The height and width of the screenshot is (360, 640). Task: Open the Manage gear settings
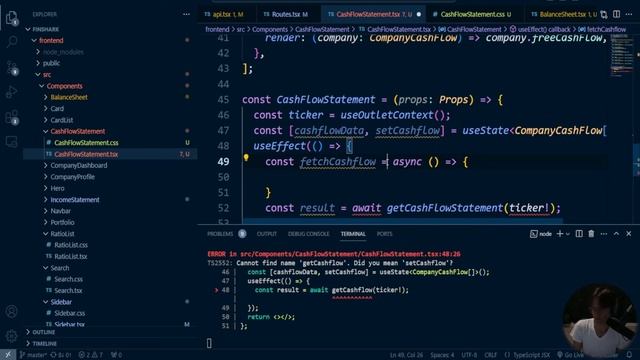click(x=11, y=336)
